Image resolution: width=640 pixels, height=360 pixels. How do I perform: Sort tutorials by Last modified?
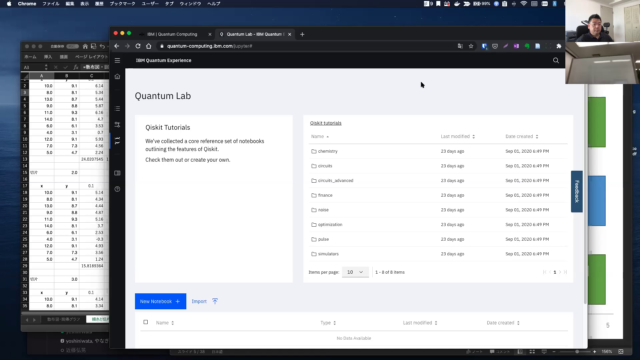point(458,136)
